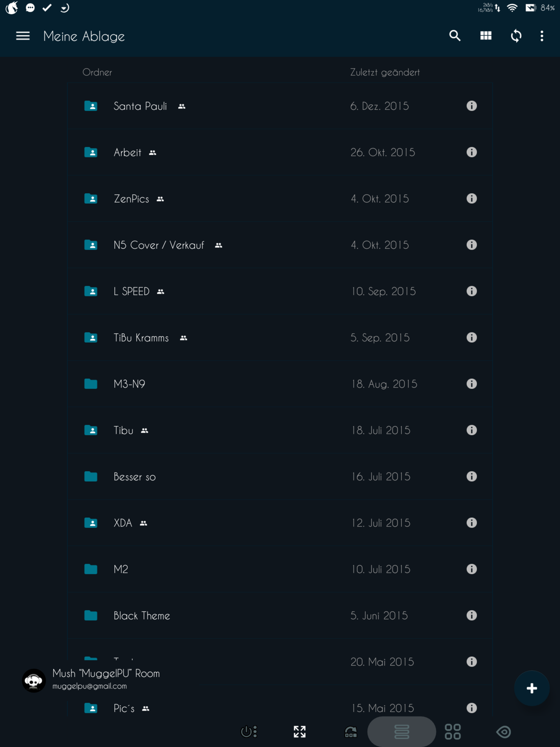Open the three-dot overflow menu

click(x=542, y=36)
